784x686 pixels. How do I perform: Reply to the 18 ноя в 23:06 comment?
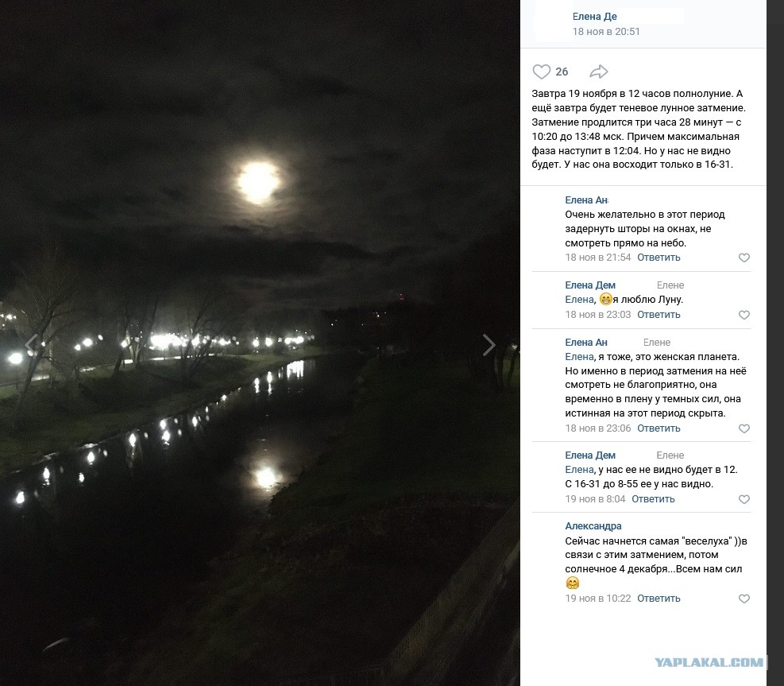click(658, 428)
